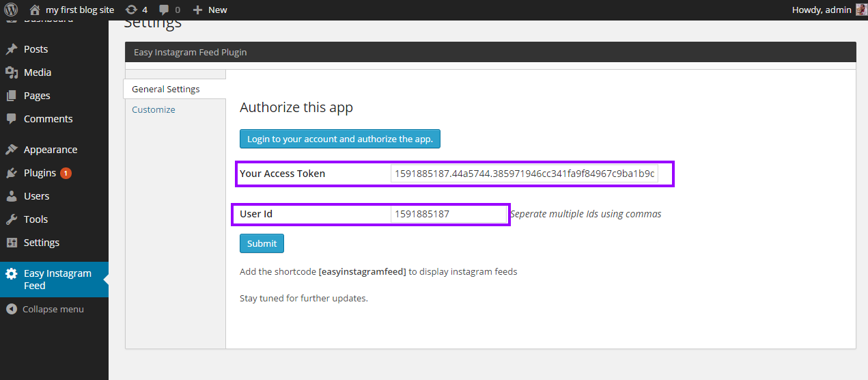Click the 'Easy Instagram Feed Plugin' header bar
Viewport: 868px width, 380px height.
490,52
